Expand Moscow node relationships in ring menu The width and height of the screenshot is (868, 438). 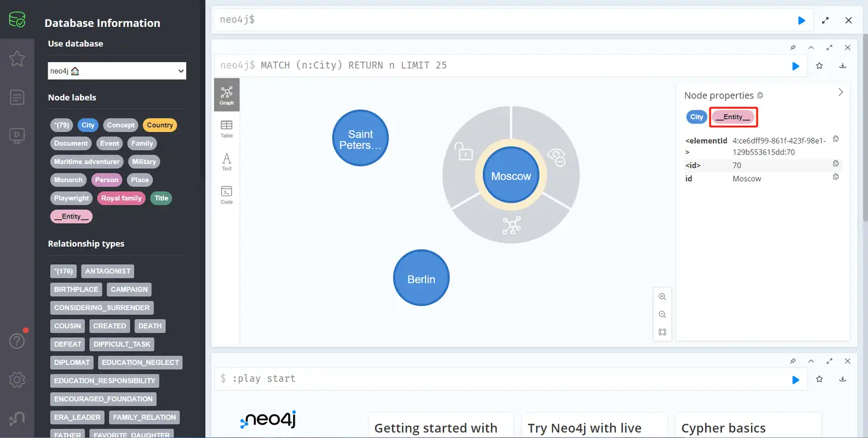[x=511, y=226]
